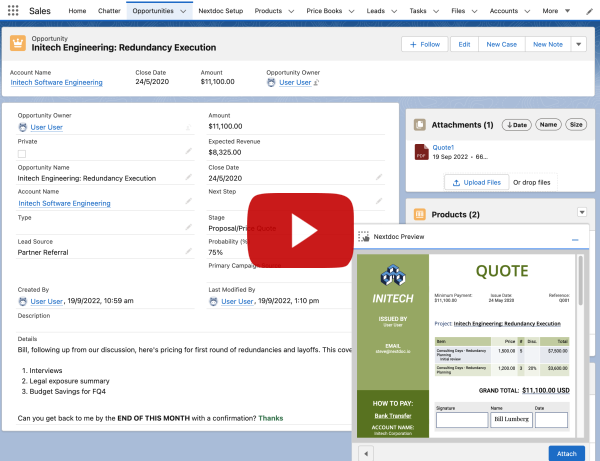Image resolution: width=600 pixels, height=461 pixels.
Task: Click the Products related list icon
Action: (420, 214)
